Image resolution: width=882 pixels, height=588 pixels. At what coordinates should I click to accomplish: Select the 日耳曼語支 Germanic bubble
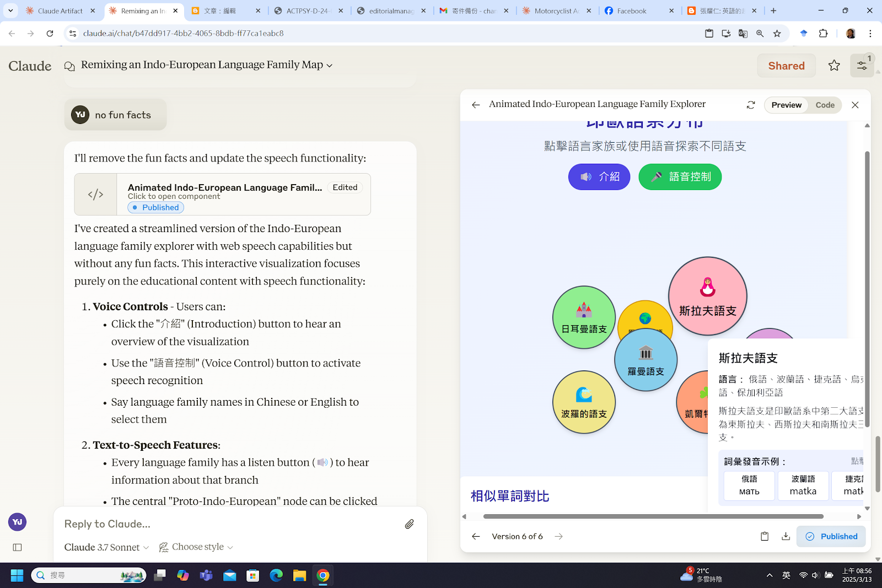(584, 317)
